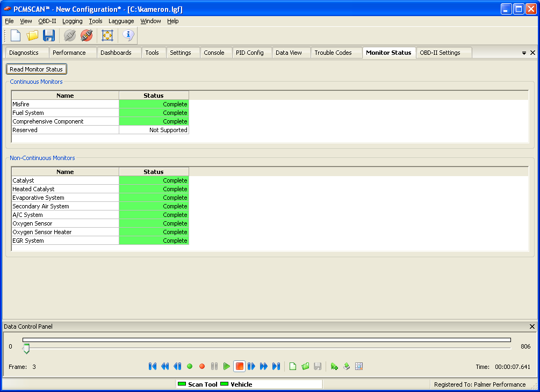The width and height of the screenshot is (540, 392).
Task: Click the Complete status for EGR System
Action: click(154, 241)
